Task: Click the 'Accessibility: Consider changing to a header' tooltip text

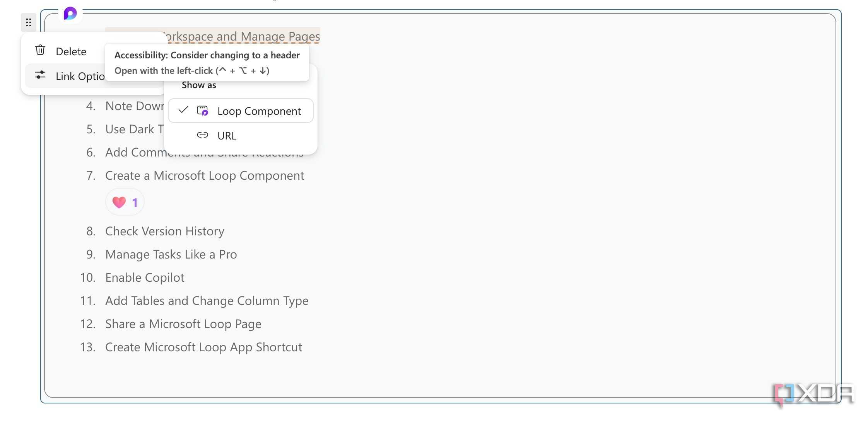Action: tap(207, 55)
